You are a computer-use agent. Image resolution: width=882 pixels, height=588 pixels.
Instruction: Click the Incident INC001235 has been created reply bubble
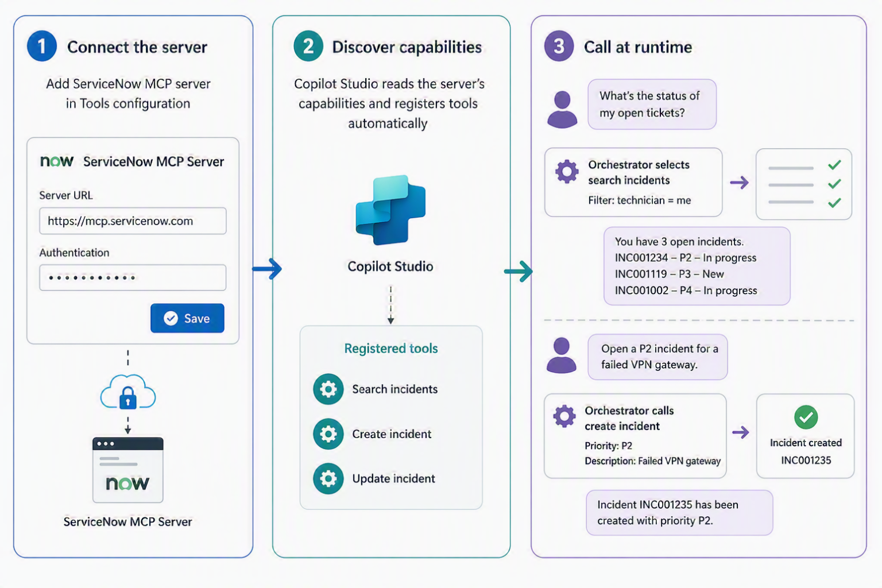(x=680, y=513)
